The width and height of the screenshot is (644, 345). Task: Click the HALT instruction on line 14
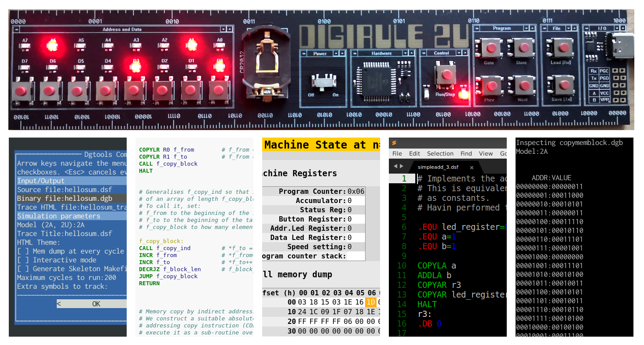427,304
